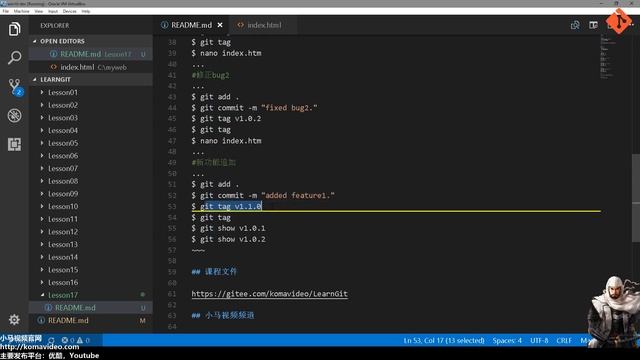The image size is (640, 360).
Task: Click the Ln 53, Col 17 status entry
Action: (444, 340)
